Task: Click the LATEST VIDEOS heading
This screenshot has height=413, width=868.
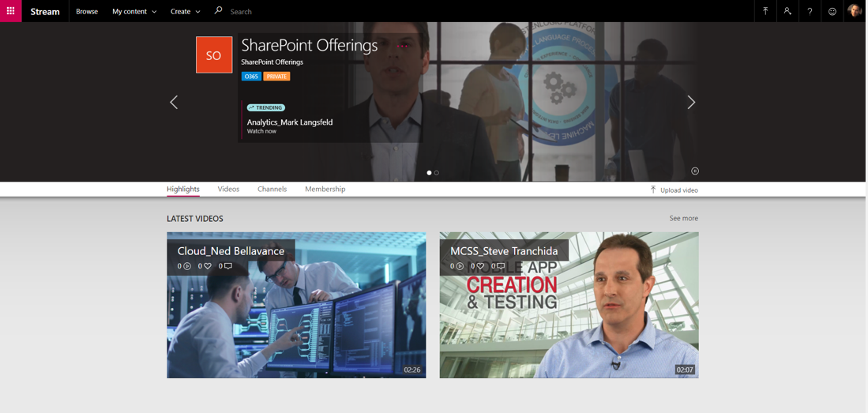Action: click(195, 219)
